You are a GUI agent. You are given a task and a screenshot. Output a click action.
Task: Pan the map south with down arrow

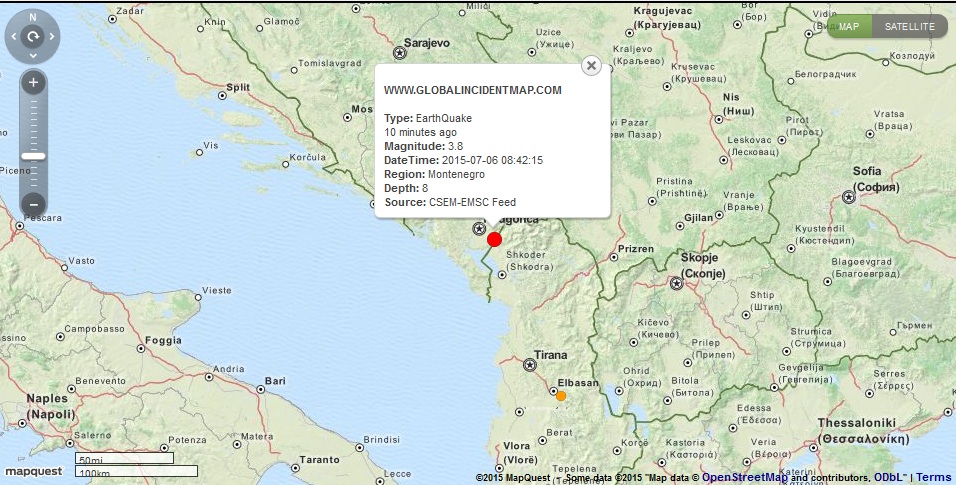[33, 57]
